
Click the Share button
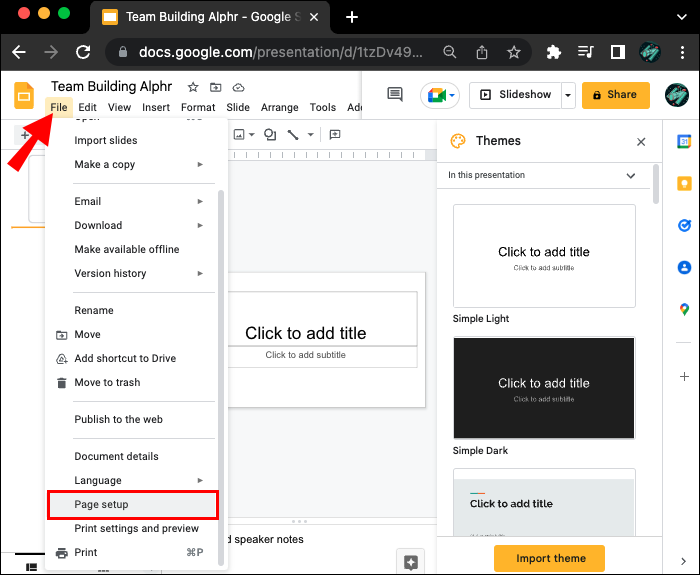(x=615, y=95)
